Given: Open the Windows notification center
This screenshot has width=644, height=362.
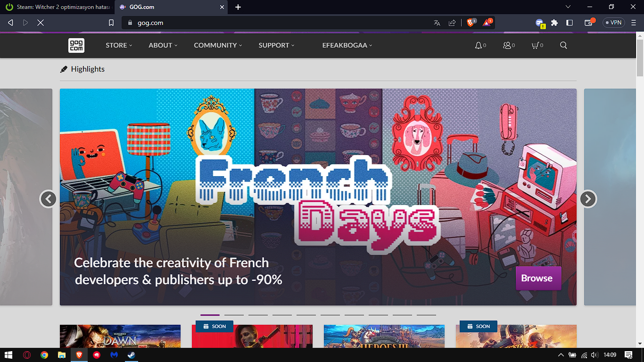Looking at the screenshot, I should pos(628,355).
